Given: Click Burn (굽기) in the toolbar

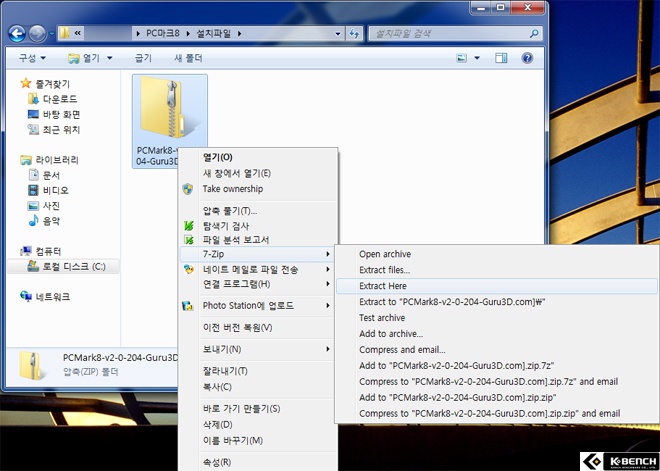Looking at the screenshot, I should point(143,58).
